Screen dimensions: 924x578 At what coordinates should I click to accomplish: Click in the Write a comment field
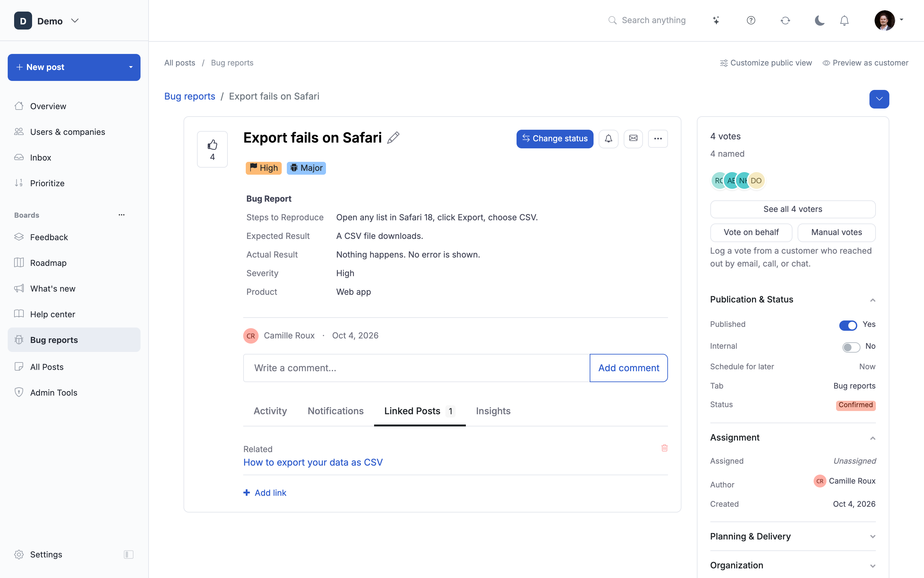pyautogui.click(x=416, y=368)
